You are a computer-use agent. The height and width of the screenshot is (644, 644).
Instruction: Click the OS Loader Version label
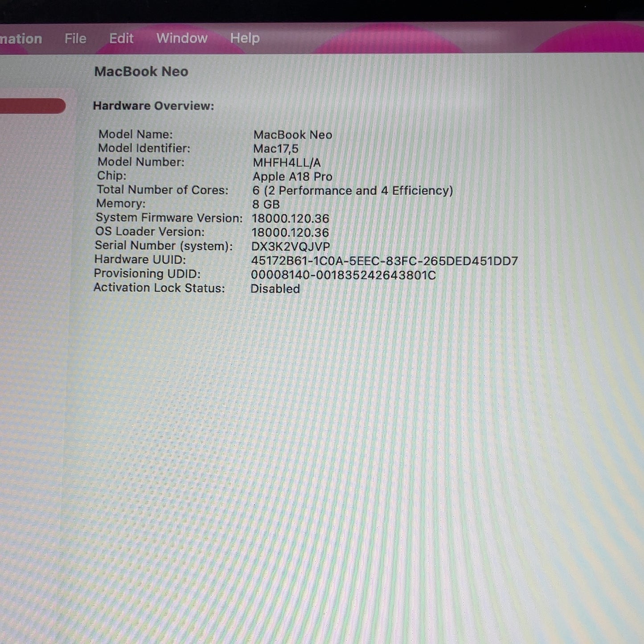pyautogui.click(x=150, y=232)
